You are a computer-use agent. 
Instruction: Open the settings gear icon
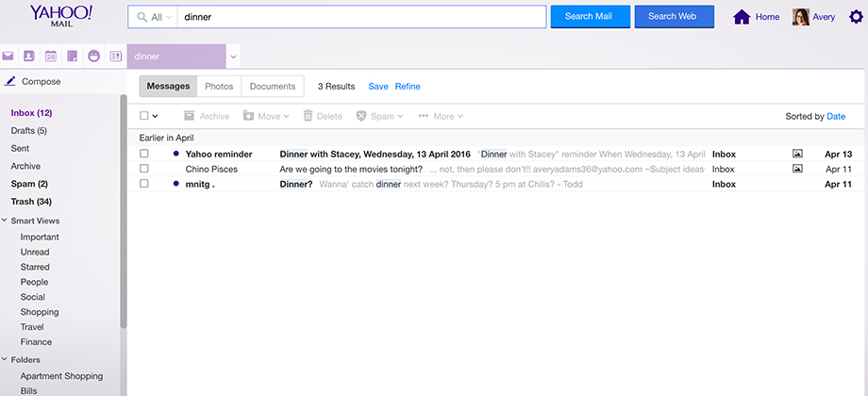(856, 17)
